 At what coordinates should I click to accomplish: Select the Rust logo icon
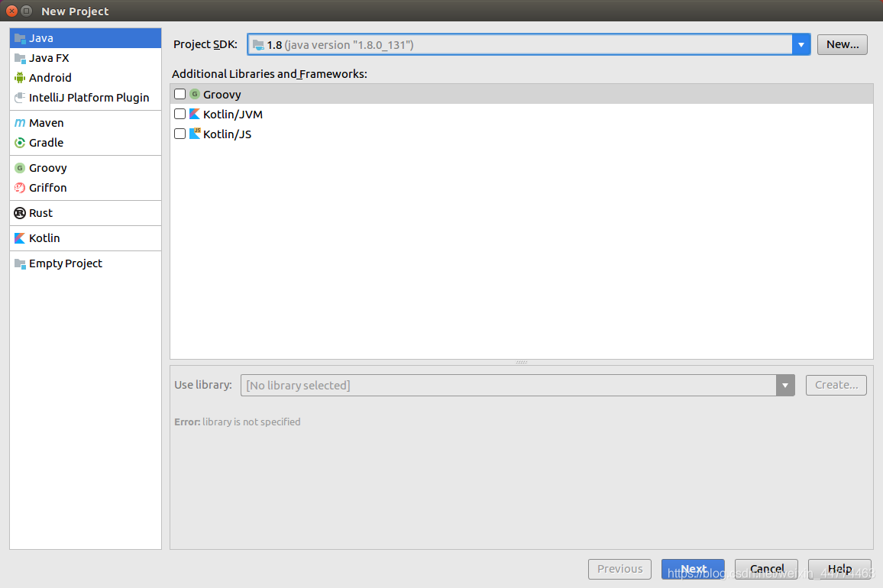click(20, 213)
